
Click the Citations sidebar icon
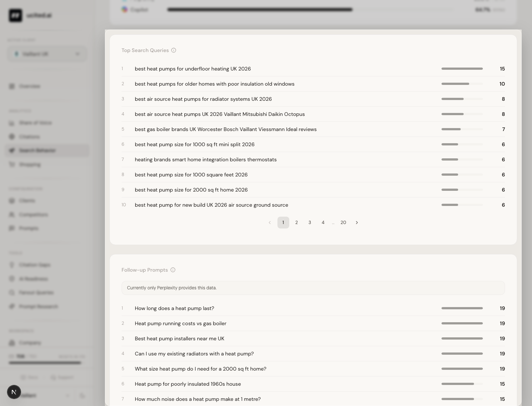point(12,137)
